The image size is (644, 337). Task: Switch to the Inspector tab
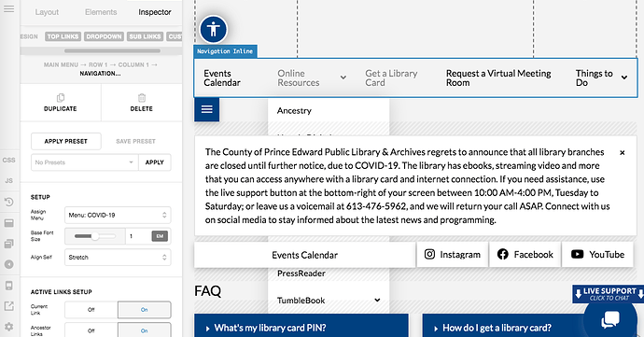(154, 12)
